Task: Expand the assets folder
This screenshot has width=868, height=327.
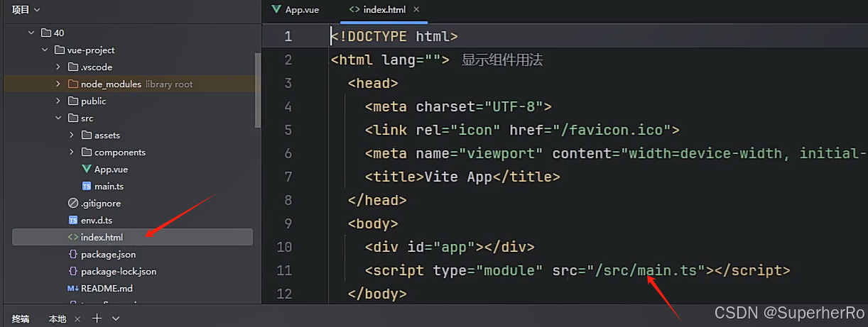Action: click(72, 135)
